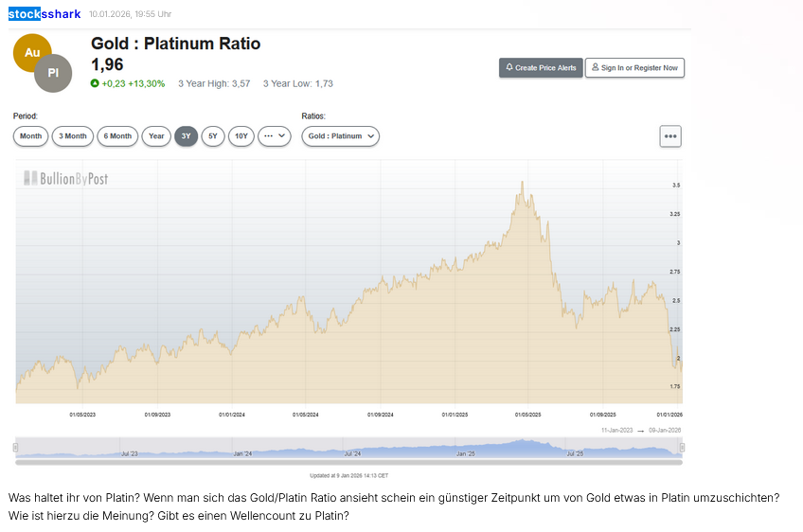Select the Month period
803x532 pixels.
(x=30, y=136)
